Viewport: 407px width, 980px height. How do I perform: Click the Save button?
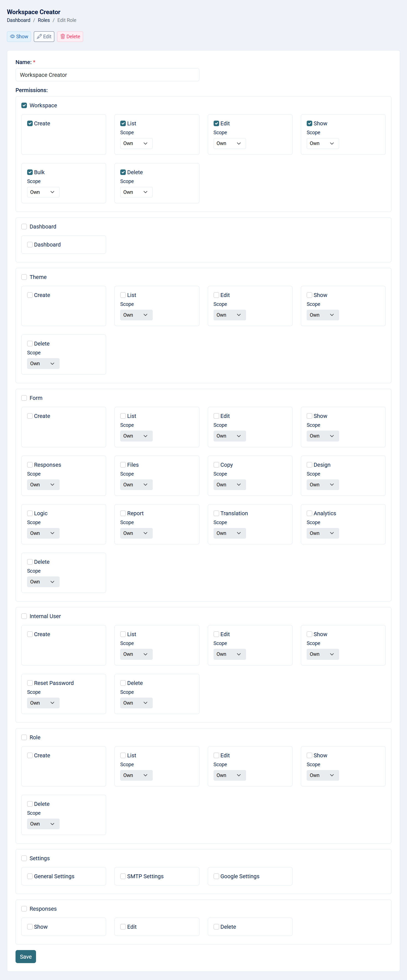(26, 956)
